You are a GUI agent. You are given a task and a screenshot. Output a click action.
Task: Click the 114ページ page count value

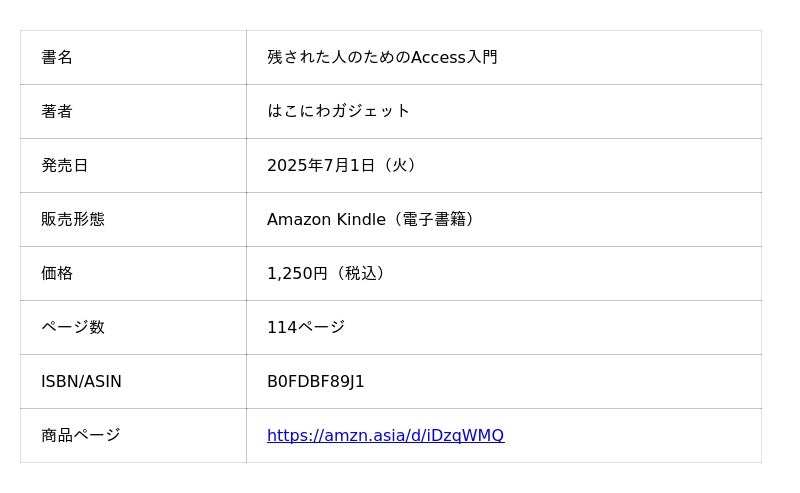click(x=305, y=328)
